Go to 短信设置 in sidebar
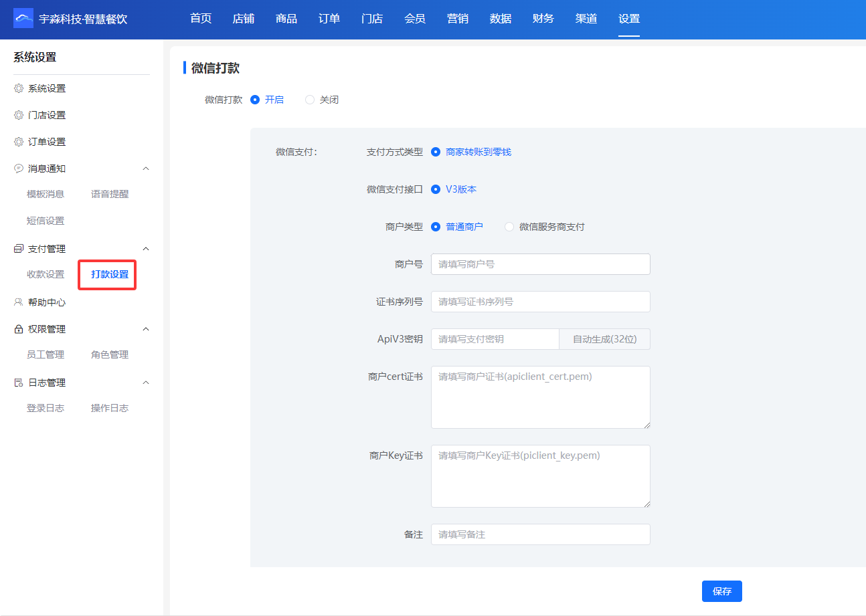Viewport: 866px width, 616px height. [46, 221]
